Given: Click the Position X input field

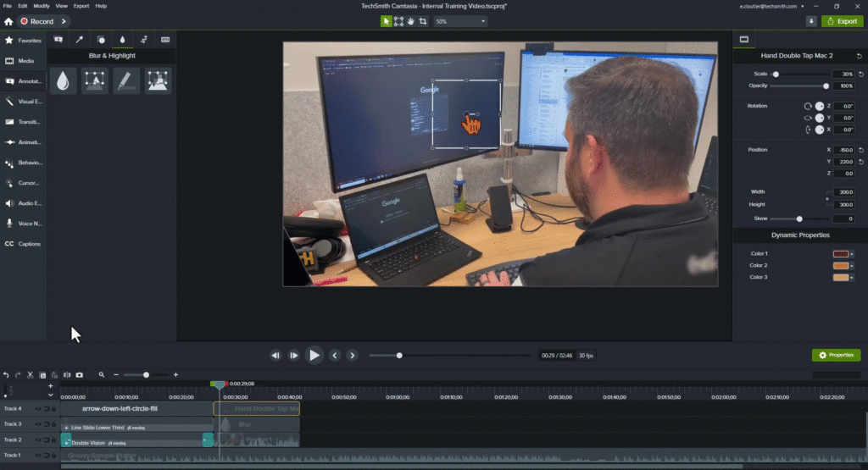Looking at the screenshot, I should click(x=845, y=150).
